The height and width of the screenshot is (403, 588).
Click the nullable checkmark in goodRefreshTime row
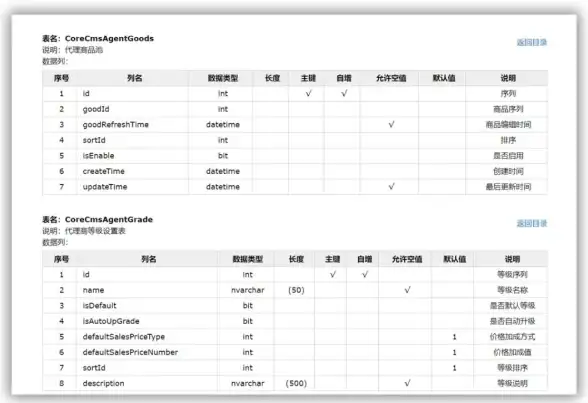coord(391,124)
